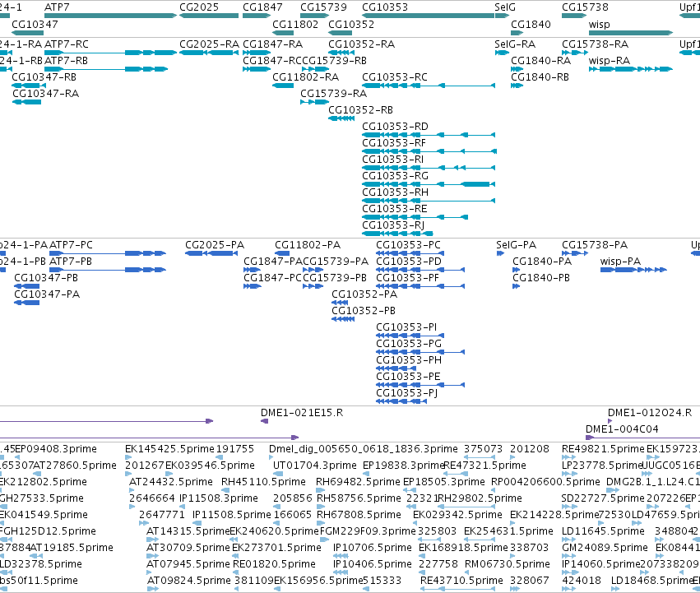Select the CG10352-RB transcript label
Screen dimensions: 700x593
pos(361,110)
